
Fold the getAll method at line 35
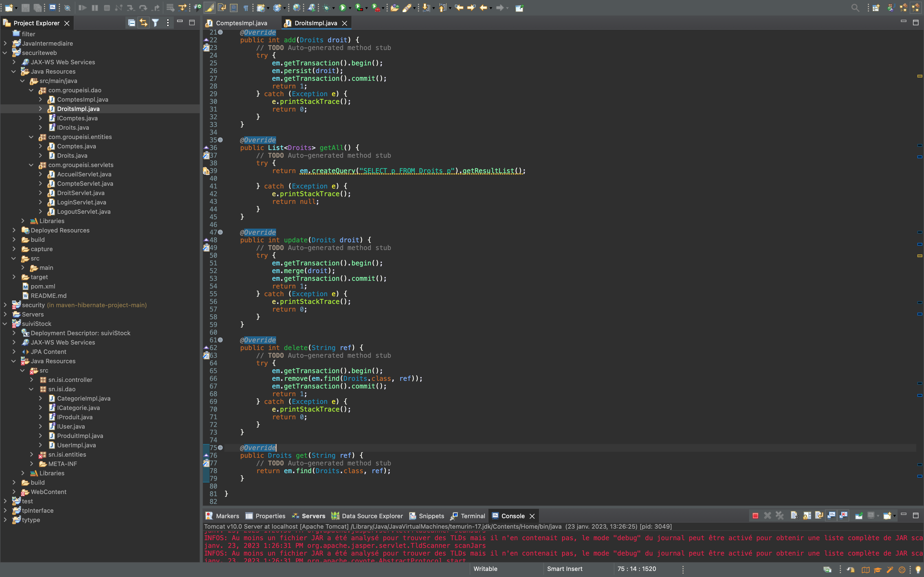pyautogui.click(x=220, y=140)
